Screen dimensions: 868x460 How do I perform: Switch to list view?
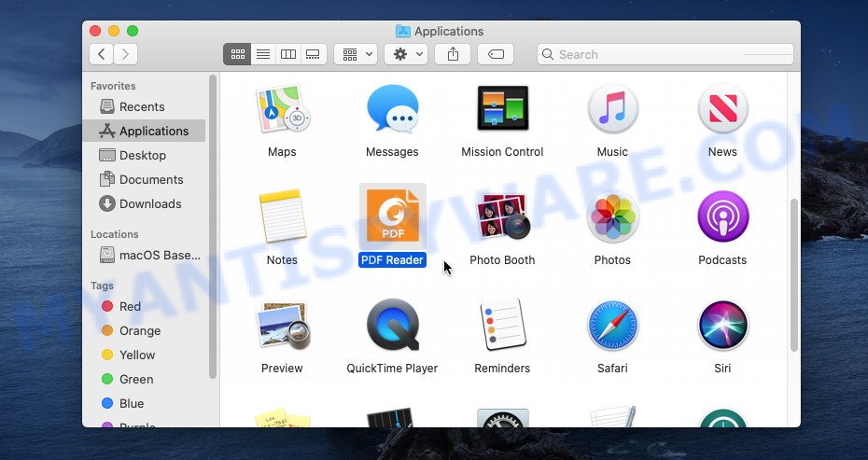pos(263,54)
